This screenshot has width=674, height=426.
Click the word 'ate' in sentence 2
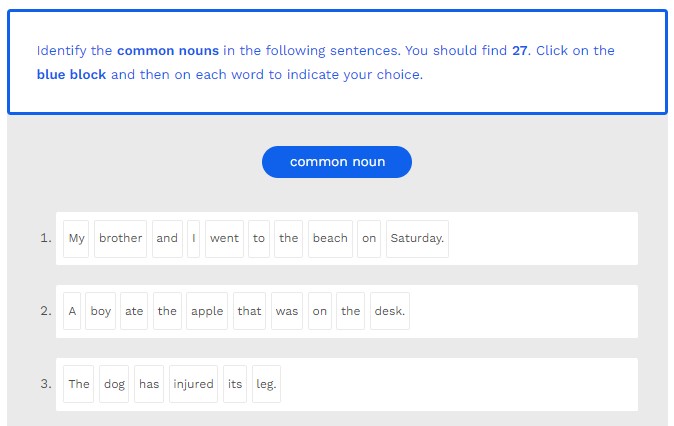tap(134, 311)
